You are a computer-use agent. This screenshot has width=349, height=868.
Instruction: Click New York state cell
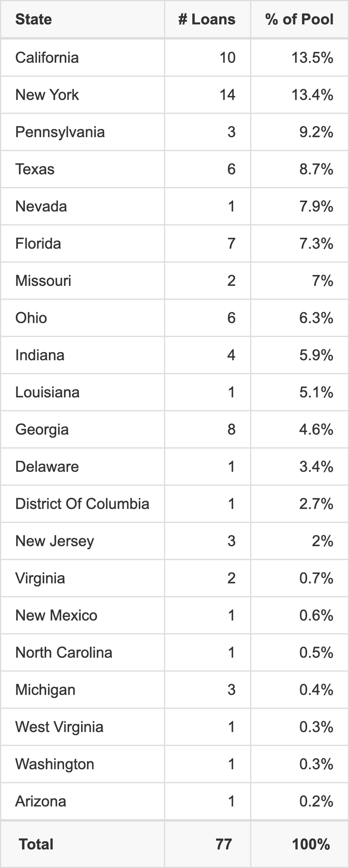(x=47, y=95)
